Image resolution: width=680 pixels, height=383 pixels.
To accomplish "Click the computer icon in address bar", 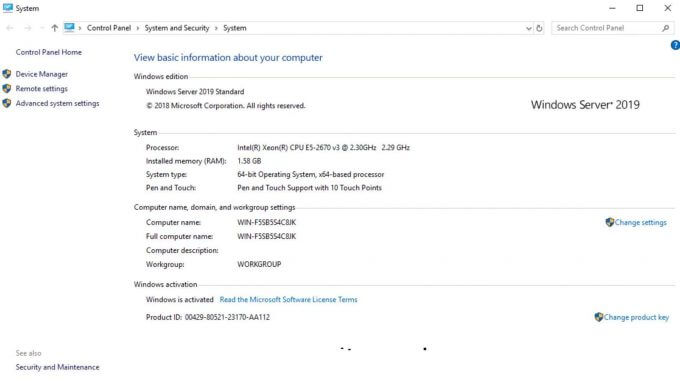I will coord(69,28).
